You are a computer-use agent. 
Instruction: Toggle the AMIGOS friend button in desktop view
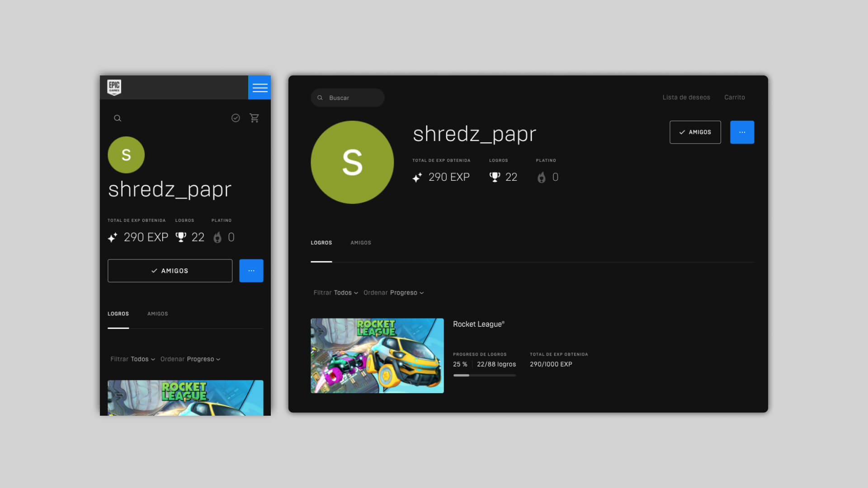pos(695,132)
